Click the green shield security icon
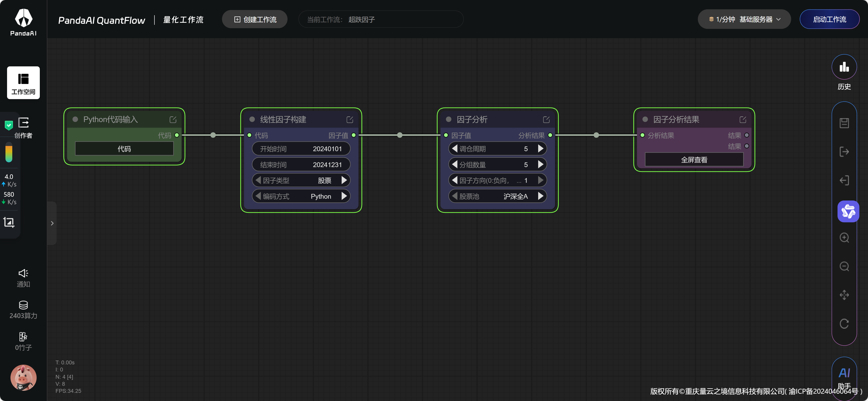Viewport: 868px width, 401px height. (x=9, y=125)
